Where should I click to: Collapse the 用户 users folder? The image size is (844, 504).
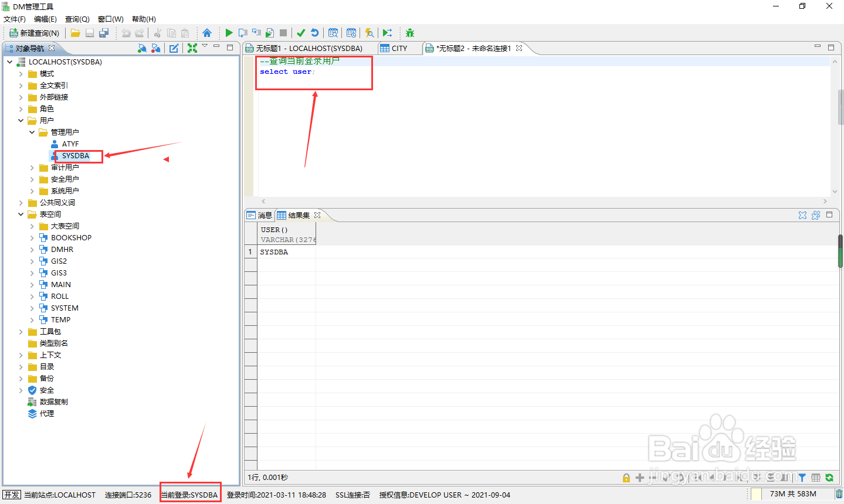click(x=21, y=121)
